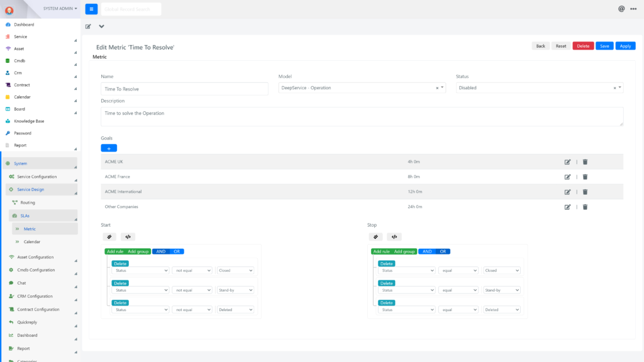The height and width of the screenshot is (362, 644).
Task: Delete the Start 'Closed' rule
Action: (x=120, y=263)
